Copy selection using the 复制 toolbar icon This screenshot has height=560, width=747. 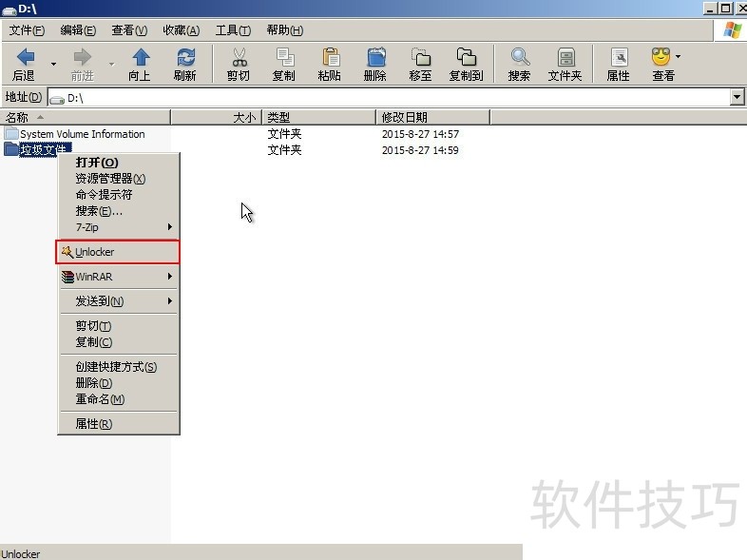pyautogui.click(x=284, y=65)
